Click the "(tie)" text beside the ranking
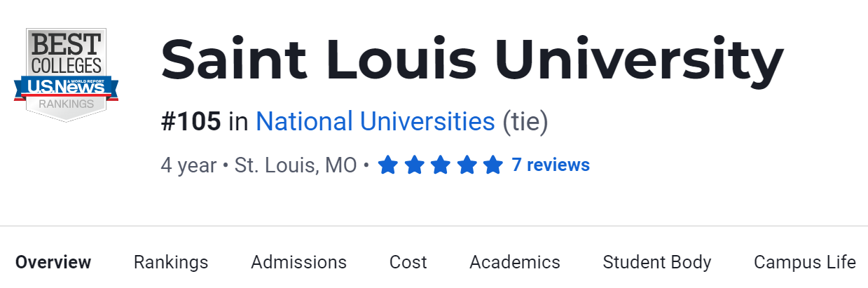868x288 pixels. pos(525,122)
